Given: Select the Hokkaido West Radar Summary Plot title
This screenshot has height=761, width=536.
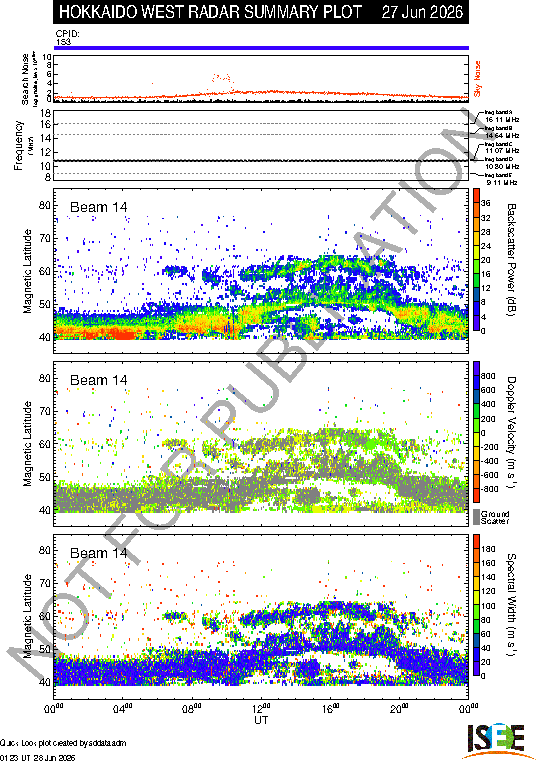Looking at the screenshot, I should click(210, 12).
